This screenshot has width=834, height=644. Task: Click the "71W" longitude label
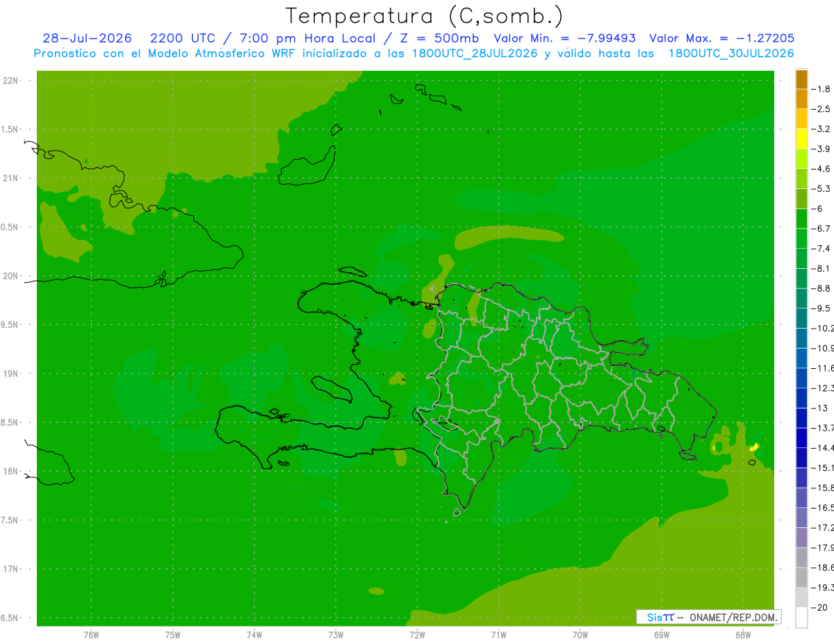click(498, 634)
